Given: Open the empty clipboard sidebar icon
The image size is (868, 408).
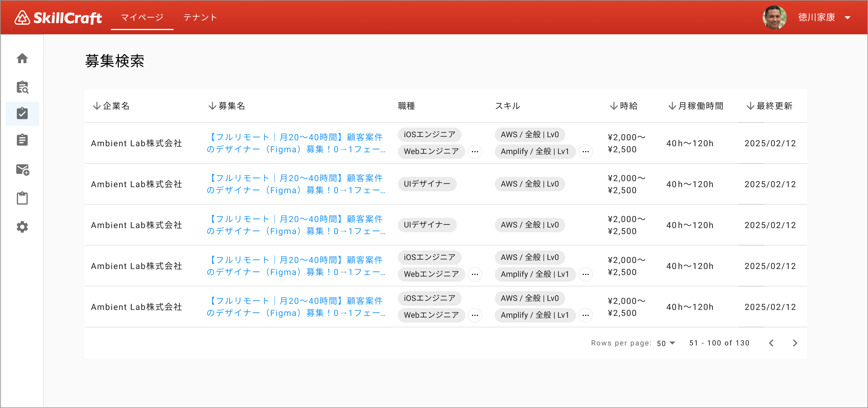Looking at the screenshot, I should 22,198.
